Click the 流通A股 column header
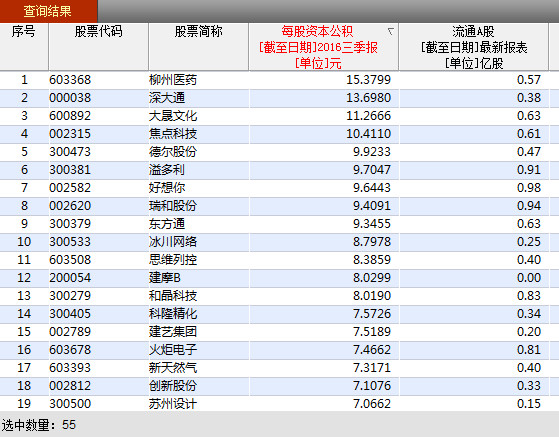The width and height of the screenshot is (559, 437). coord(473,47)
